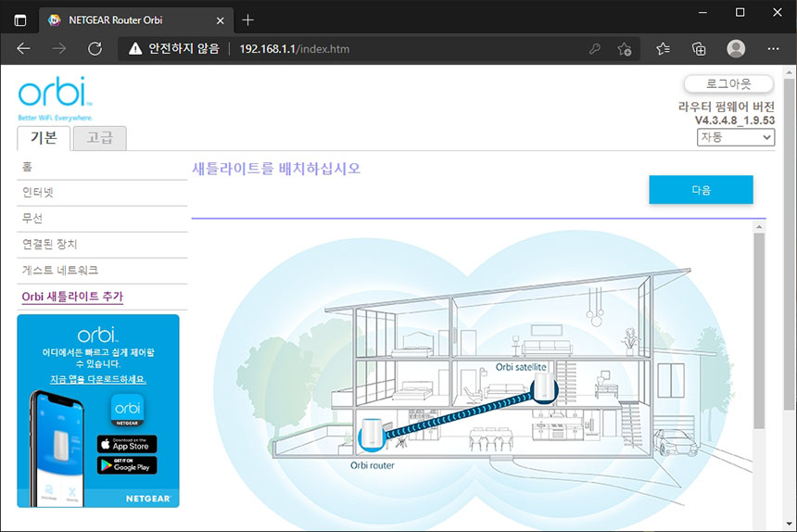Click the App Store download badge

[x=127, y=444]
